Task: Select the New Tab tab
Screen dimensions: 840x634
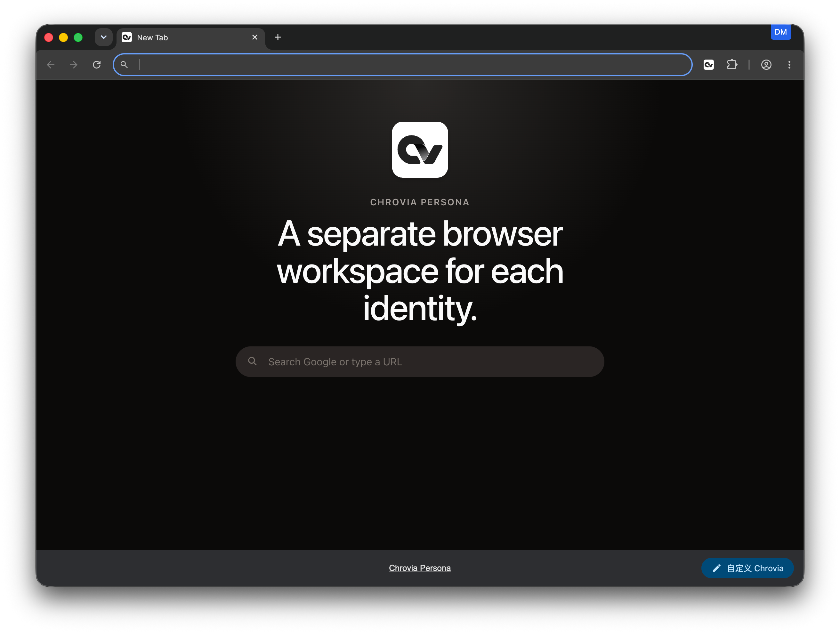Action: pos(191,37)
